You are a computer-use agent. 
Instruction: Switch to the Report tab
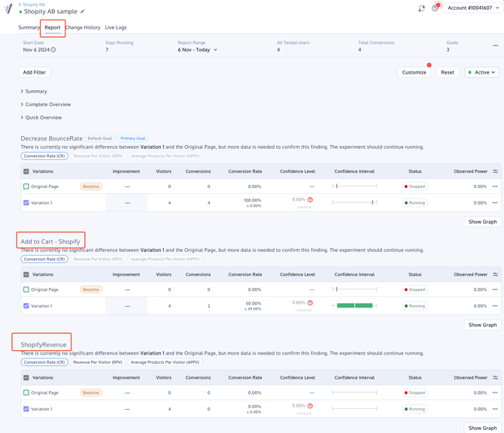tap(53, 28)
